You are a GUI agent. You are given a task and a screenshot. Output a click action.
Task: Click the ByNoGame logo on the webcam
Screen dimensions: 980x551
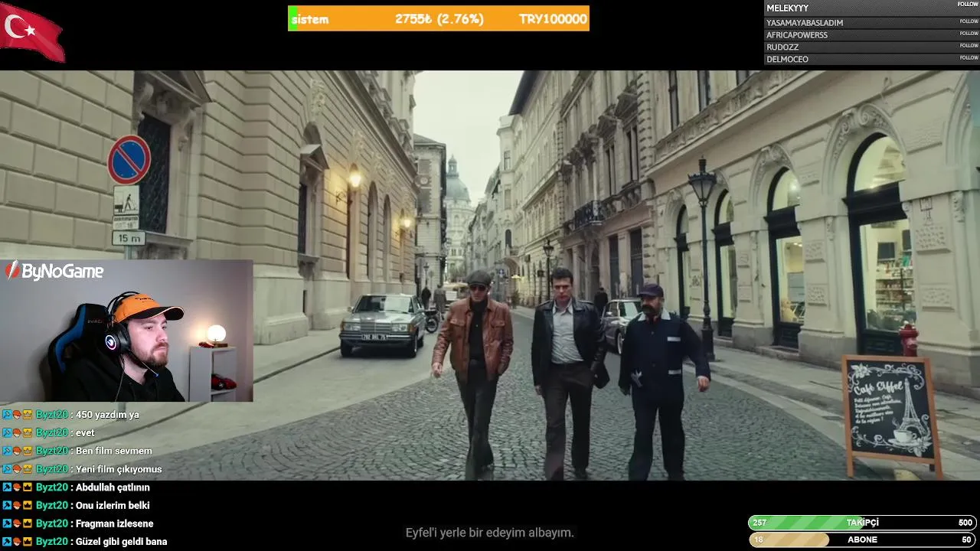pos(54,271)
